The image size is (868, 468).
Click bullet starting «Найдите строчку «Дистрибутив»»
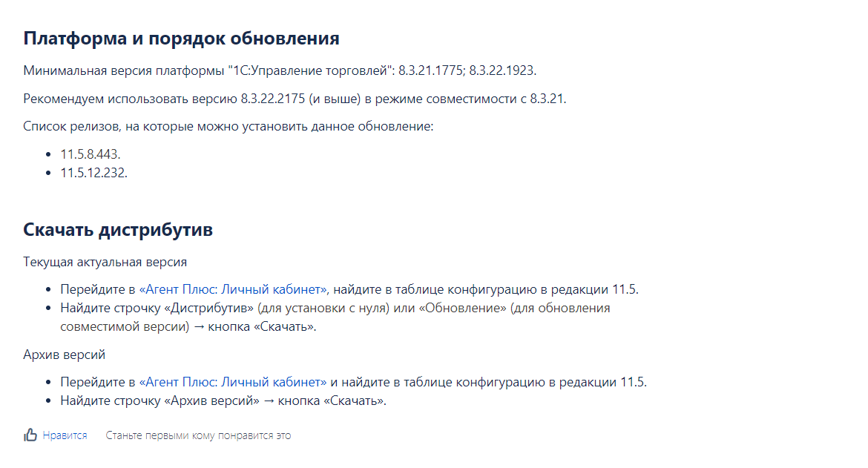tap(335, 317)
